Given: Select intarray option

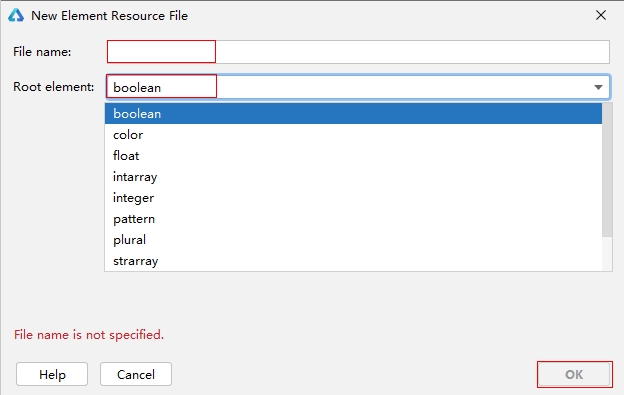Looking at the screenshot, I should pos(353,177).
